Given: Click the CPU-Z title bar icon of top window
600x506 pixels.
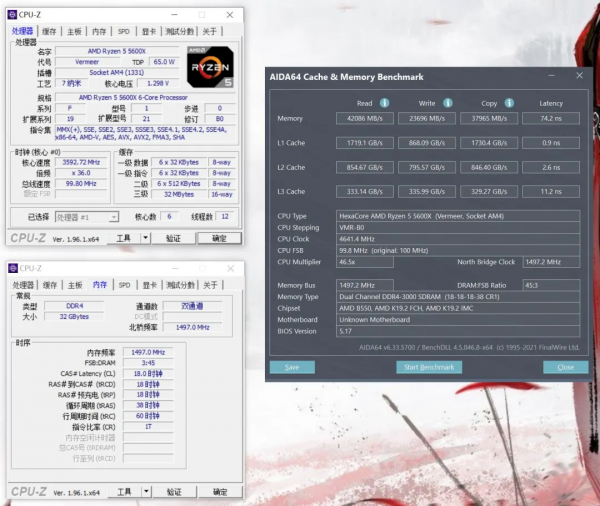Looking at the screenshot, I should tap(12, 15).
